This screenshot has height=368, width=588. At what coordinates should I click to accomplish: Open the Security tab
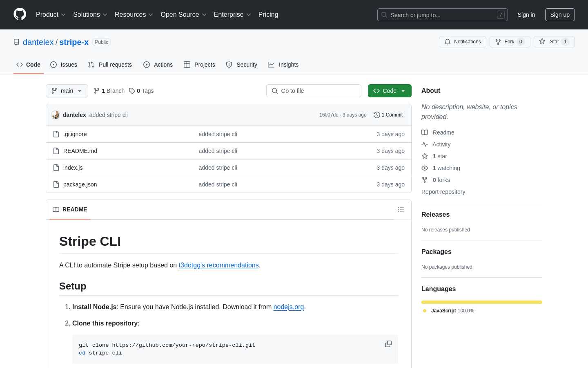[242, 65]
